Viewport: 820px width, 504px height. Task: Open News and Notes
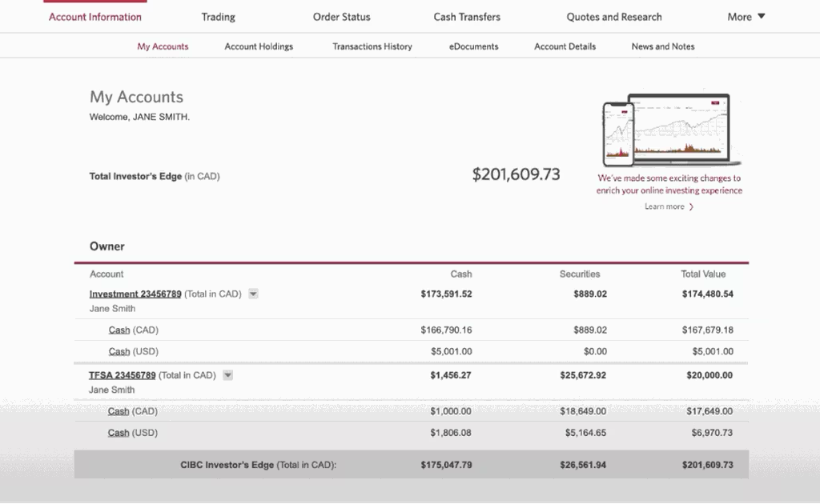(x=662, y=46)
